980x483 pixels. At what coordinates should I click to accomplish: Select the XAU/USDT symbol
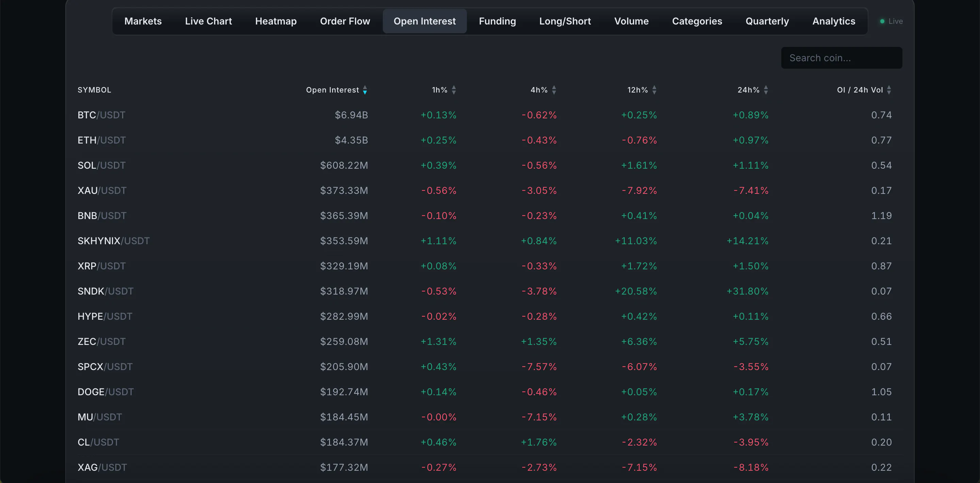point(102,190)
